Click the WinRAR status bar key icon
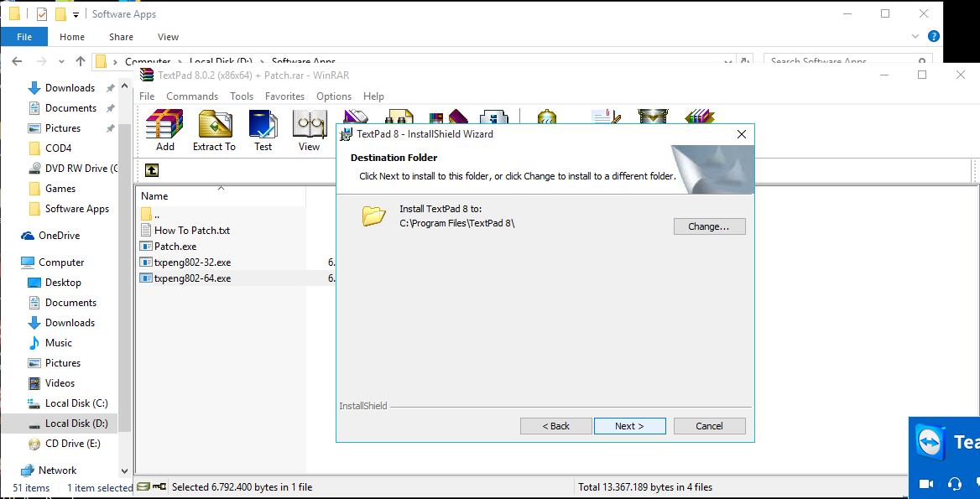Screen dimensions: 980x499 point(159,486)
